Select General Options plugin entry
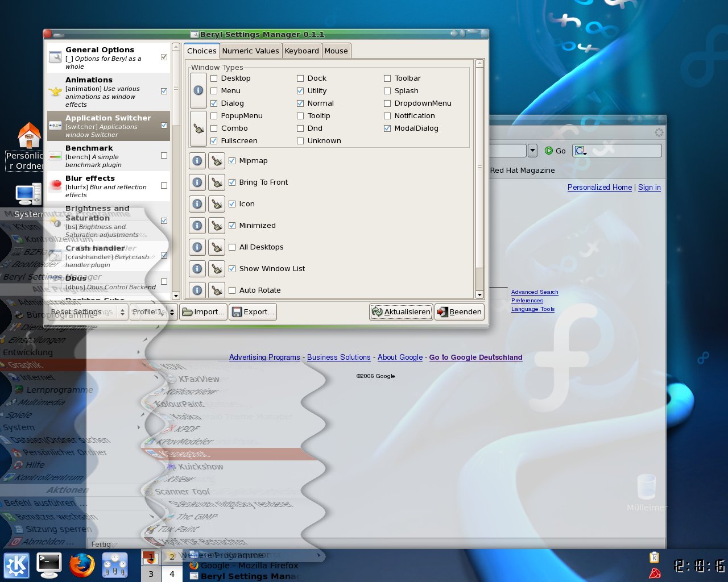Image resolution: width=728 pixels, height=582 pixels. 108,58
